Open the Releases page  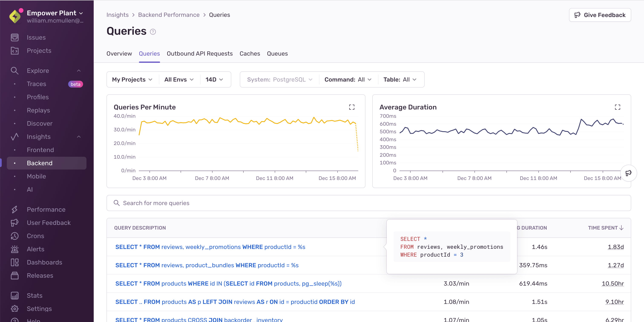point(40,276)
